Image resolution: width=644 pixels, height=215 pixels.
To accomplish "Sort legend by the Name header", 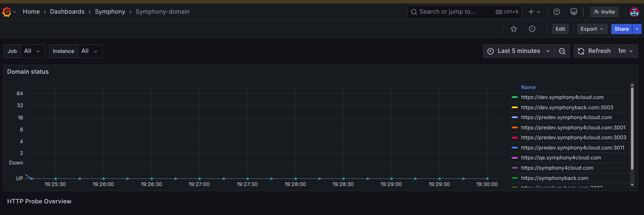I will click(528, 87).
